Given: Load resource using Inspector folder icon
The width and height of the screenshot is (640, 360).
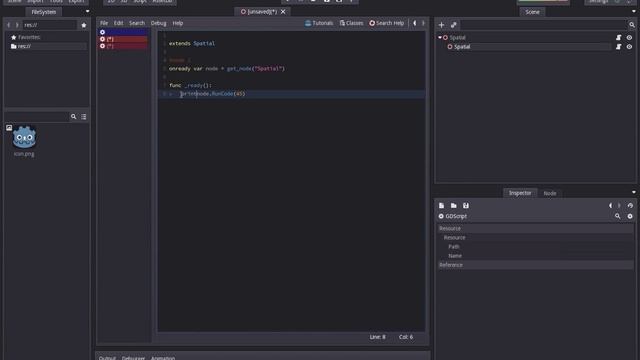Looking at the screenshot, I should click(453, 206).
